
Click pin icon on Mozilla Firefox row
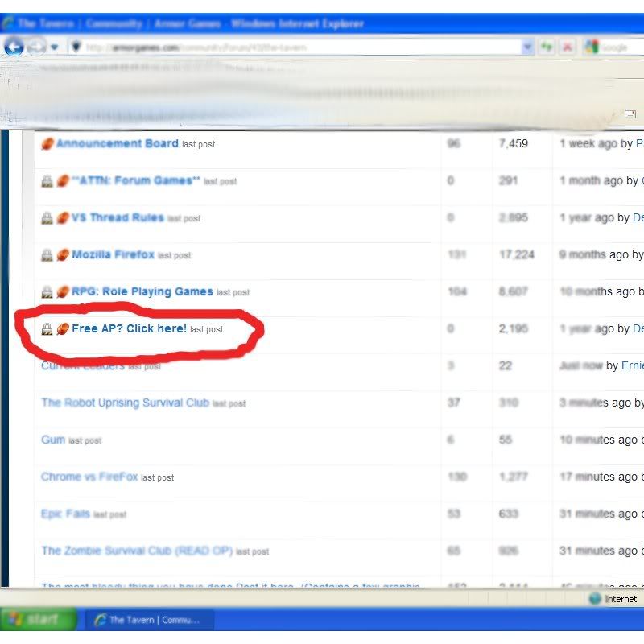63,255
